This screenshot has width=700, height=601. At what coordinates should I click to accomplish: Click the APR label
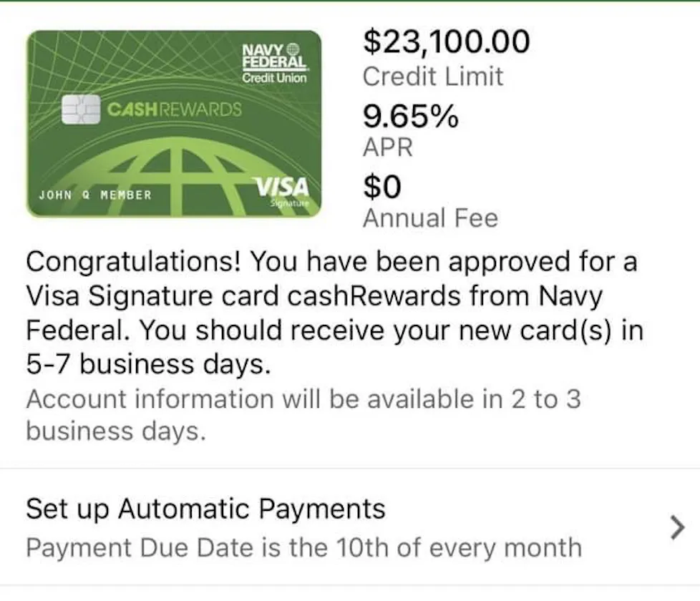(x=387, y=147)
